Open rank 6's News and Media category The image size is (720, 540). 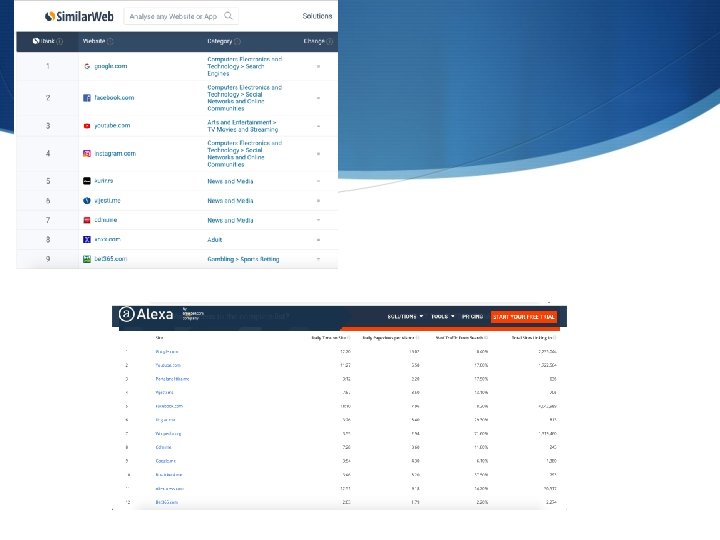pyautogui.click(x=230, y=201)
